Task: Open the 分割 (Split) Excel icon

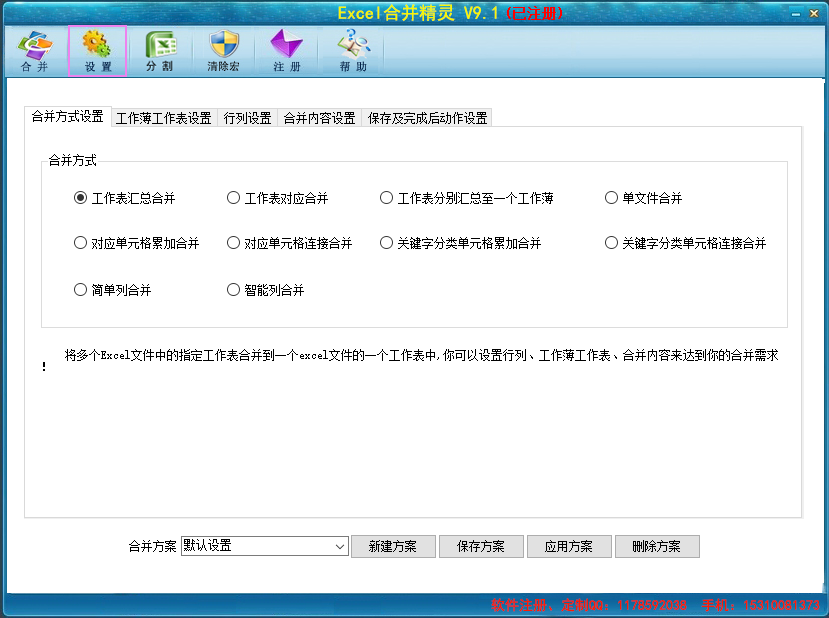Action: point(160,51)
